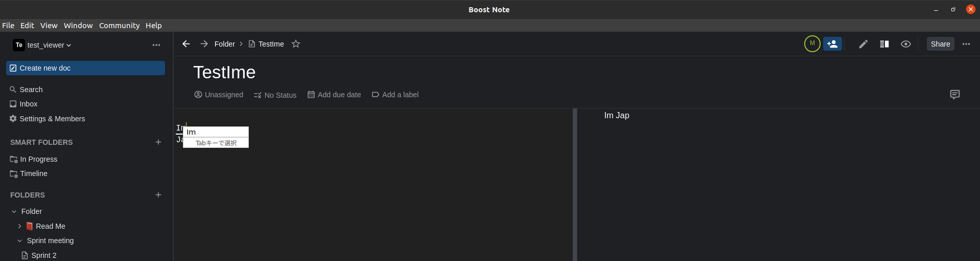980x261 pixels.
Task: Open the Sprint 2 document
Action: [39, 255]
